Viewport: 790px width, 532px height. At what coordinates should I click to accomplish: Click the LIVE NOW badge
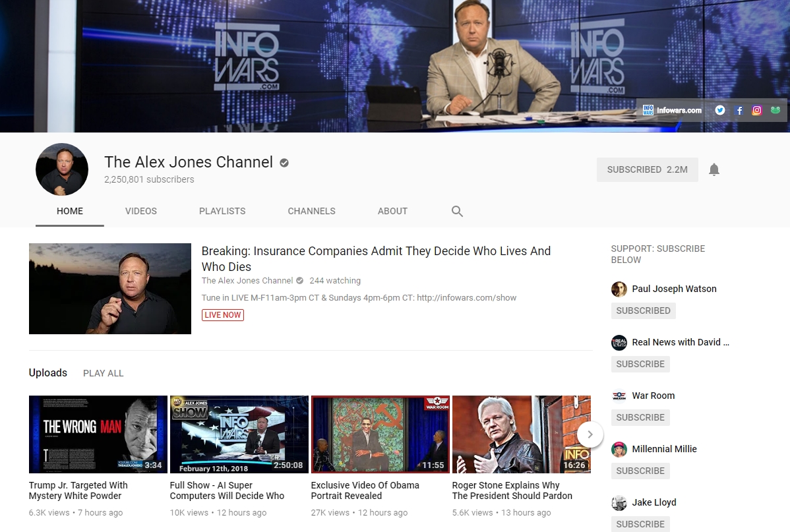coord(223,315)
